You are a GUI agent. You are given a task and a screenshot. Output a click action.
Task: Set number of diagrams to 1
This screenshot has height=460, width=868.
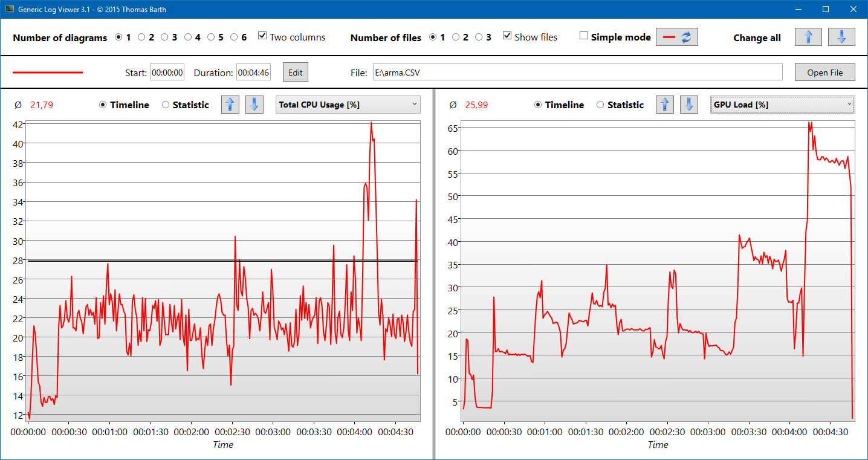tap(118, 37)
